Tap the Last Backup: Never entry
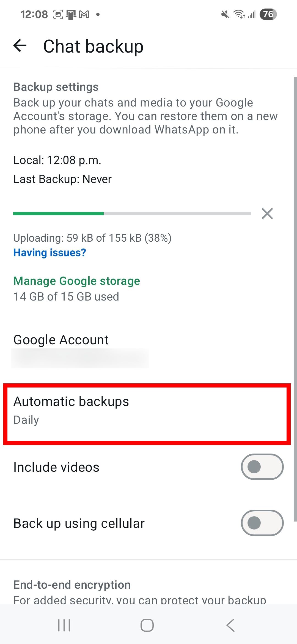The image size is (297, 644). [62, 179]
